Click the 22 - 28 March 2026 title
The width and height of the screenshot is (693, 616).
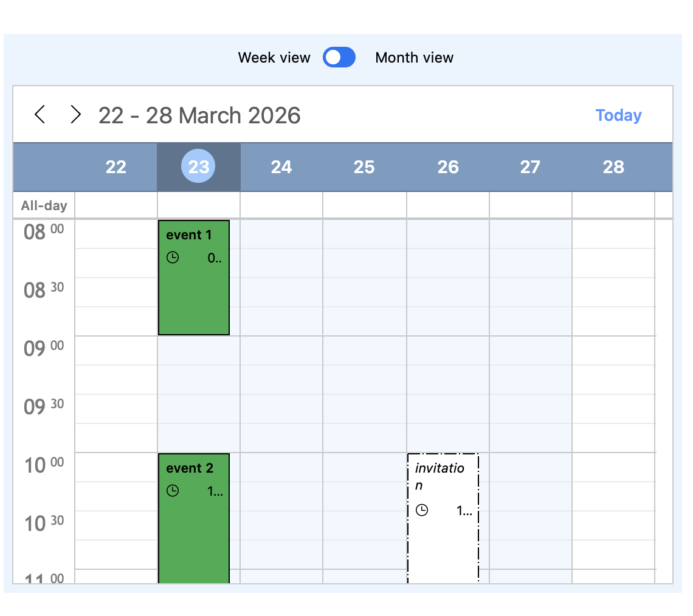tap(199, 115)
